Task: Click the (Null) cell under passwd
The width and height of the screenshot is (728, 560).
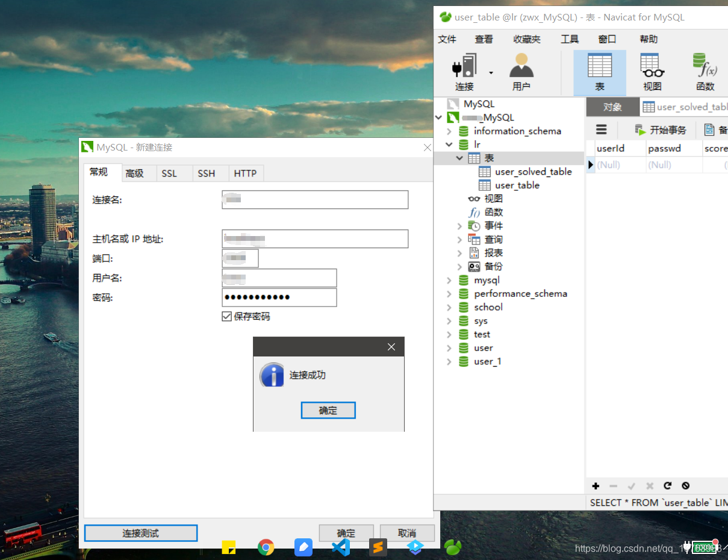Action: coord(674,164)
